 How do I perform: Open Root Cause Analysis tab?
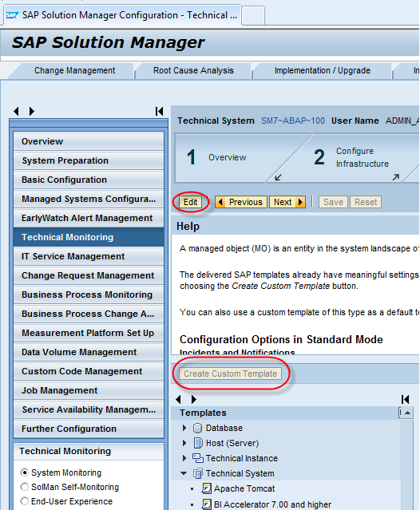(193, 70)
